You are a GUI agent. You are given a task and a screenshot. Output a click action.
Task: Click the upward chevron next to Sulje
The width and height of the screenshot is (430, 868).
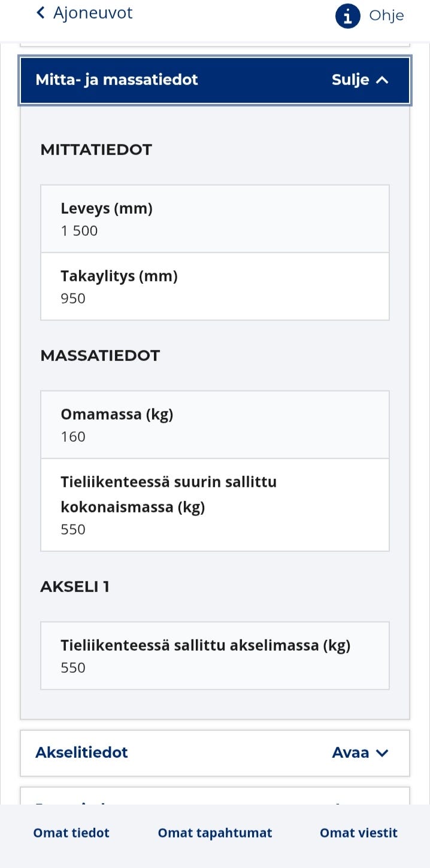[x=383, y=78]
